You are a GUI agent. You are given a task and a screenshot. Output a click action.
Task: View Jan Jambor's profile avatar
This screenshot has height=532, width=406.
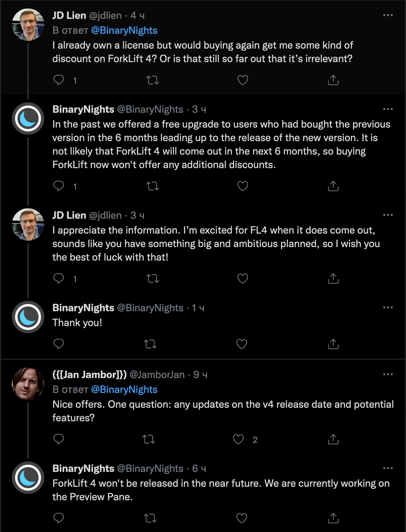[x=28, y=384]
